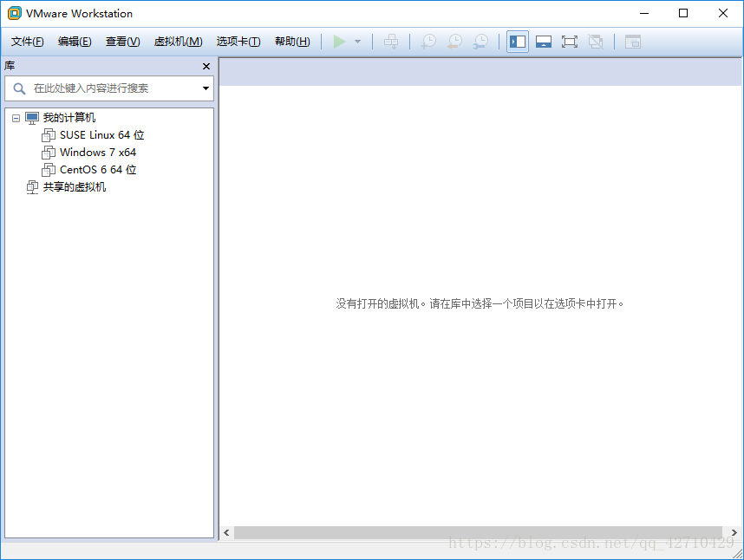Minimize the VMware Workstation window
Screen dimensions: 744x560
pos(644,13)
